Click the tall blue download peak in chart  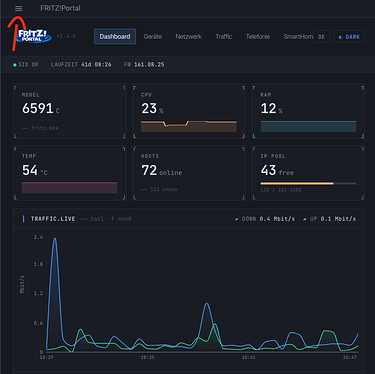pos(55,240)
